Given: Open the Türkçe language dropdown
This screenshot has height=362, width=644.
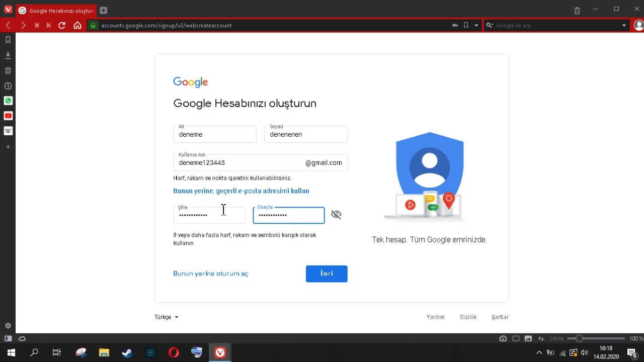Looking at the screenshot, I should pos(167,317).
